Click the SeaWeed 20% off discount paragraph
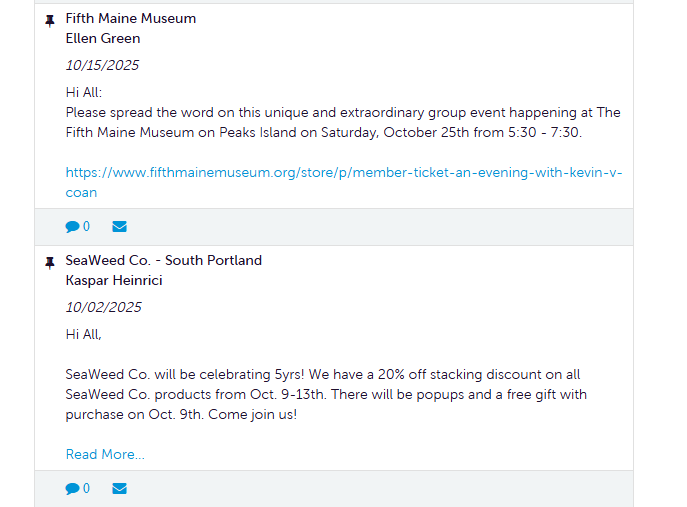Viewport: 687px width, 507px height. [326, 394]
